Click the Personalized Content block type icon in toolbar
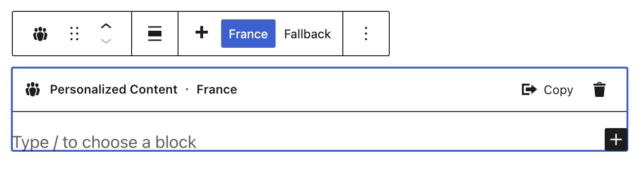 coord(41,34)
